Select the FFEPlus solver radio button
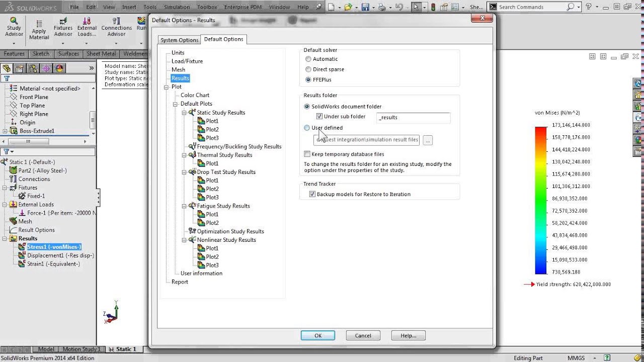644x362 pixels. click(308, 79)
